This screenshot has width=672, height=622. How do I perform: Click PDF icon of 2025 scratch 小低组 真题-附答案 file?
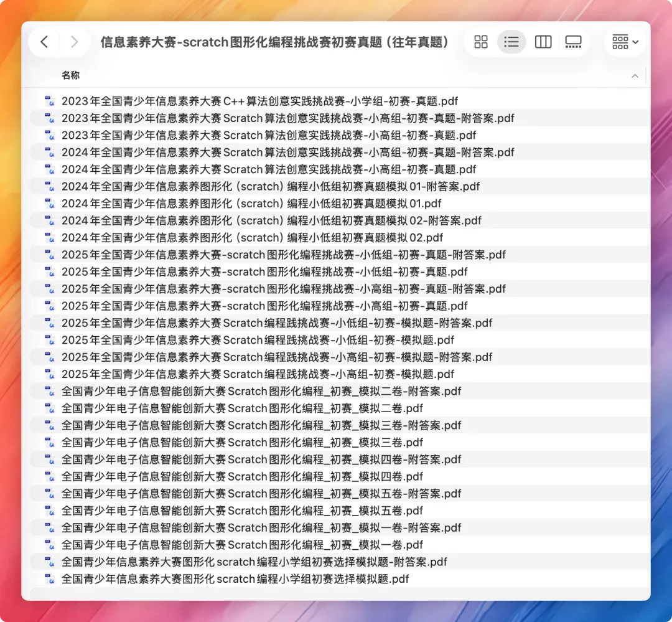coord(50,255)
